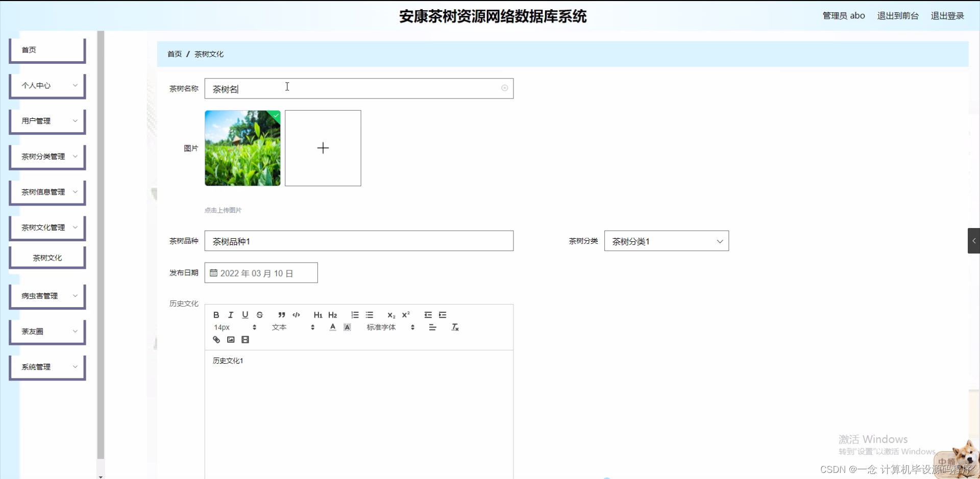
Task: Toggle strikethrough formatting
Action: [x=260, y=315]
